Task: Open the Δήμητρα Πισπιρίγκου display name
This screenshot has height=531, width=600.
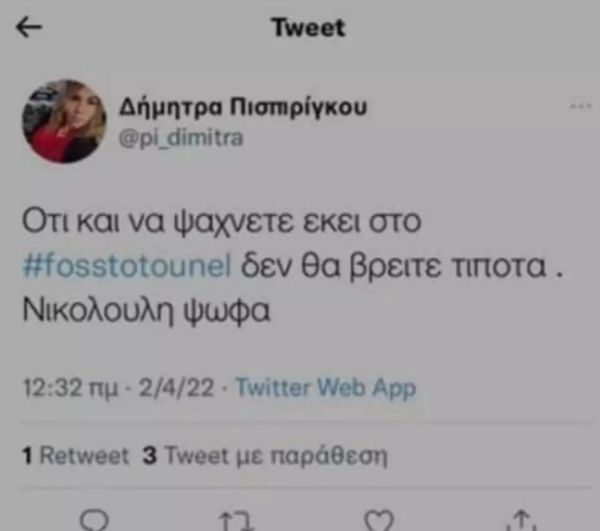Action: 243,106
